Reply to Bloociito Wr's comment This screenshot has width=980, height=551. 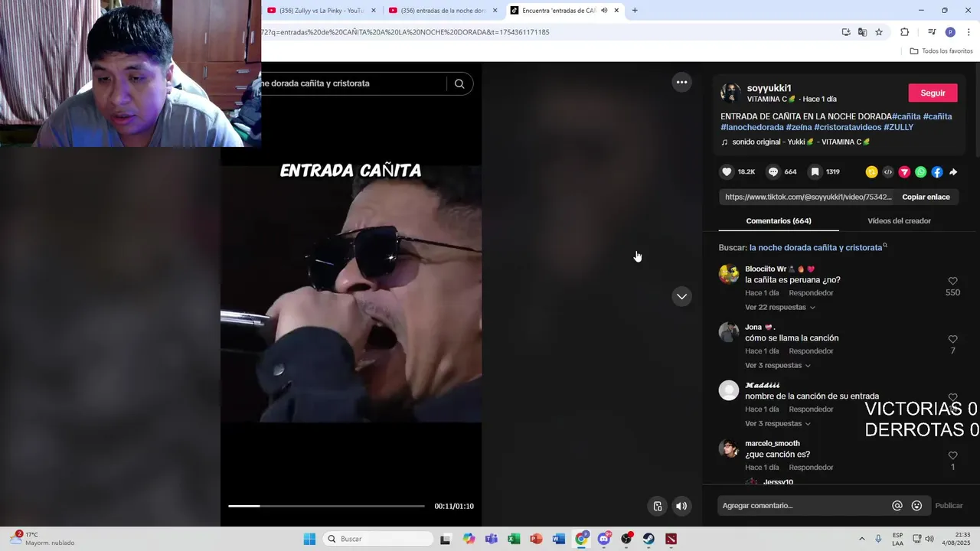[811, 293]
